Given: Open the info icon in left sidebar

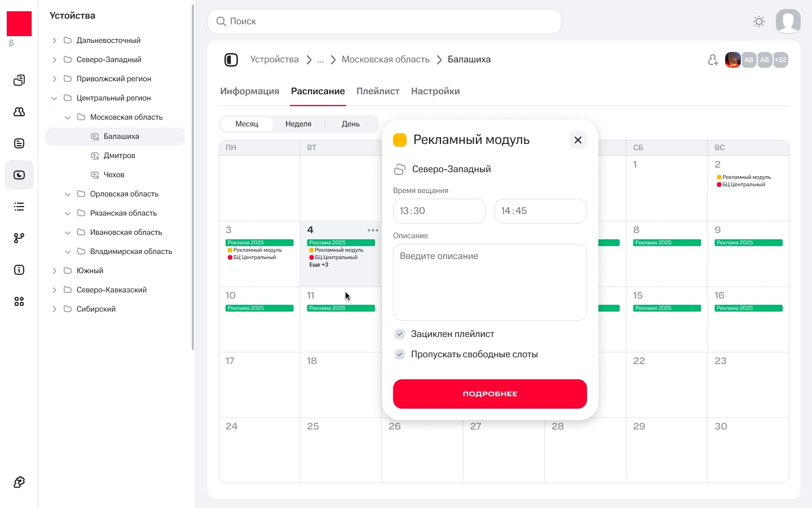Looking at the screenshot, I should click(x=19, y=270).
